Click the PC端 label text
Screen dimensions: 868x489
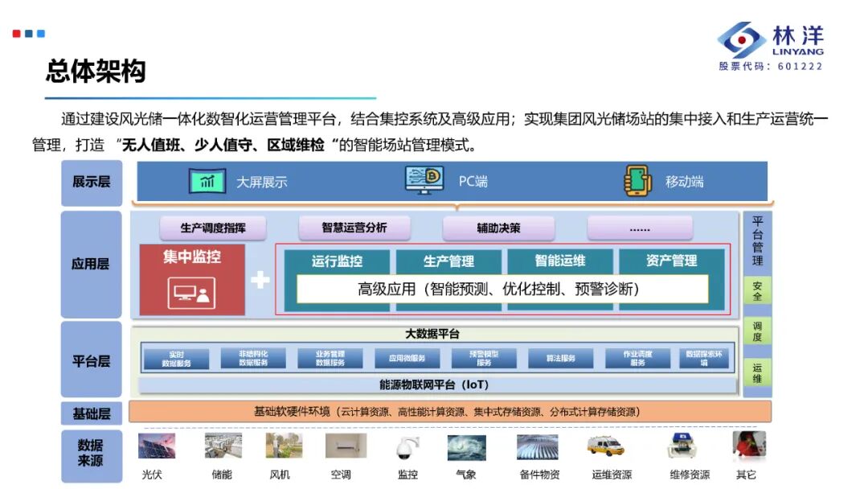tap(473, 182)
